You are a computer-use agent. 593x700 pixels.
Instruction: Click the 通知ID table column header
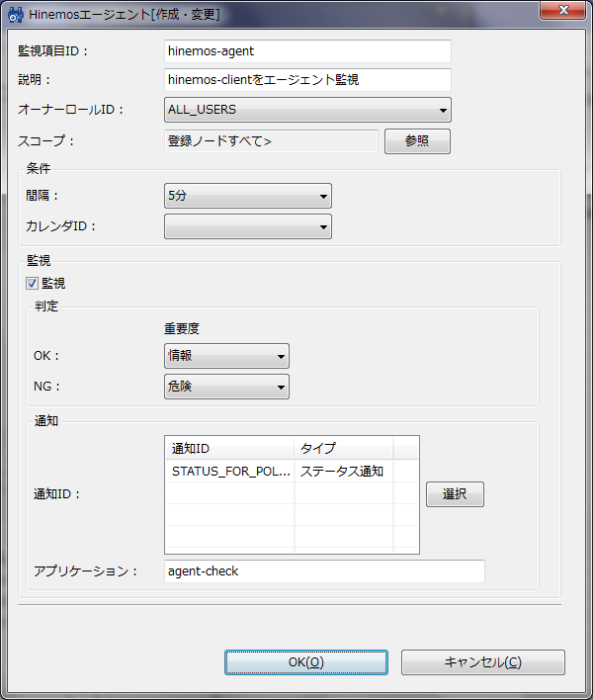tap(230, 448)
